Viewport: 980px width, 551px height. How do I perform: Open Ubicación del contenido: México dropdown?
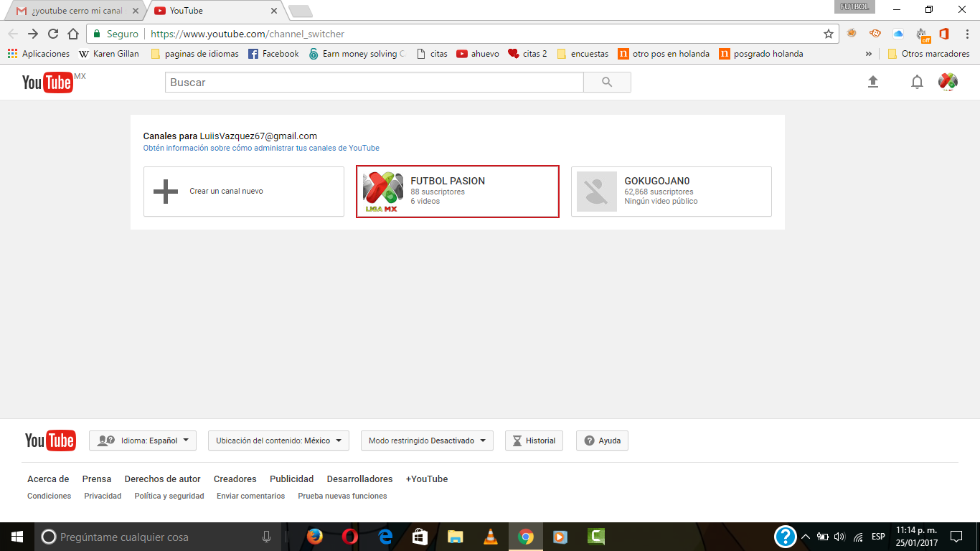[279, 441]
